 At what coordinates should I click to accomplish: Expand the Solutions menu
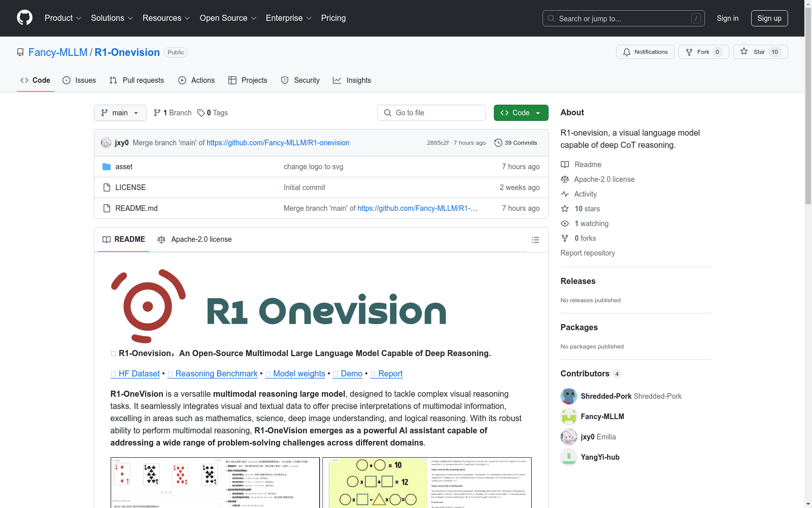pyautogui.click(x=112, y=18)
